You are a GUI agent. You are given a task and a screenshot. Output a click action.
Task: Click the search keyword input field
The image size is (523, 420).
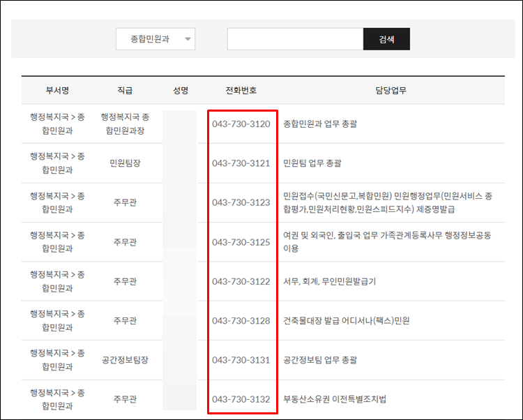point(295,39)
